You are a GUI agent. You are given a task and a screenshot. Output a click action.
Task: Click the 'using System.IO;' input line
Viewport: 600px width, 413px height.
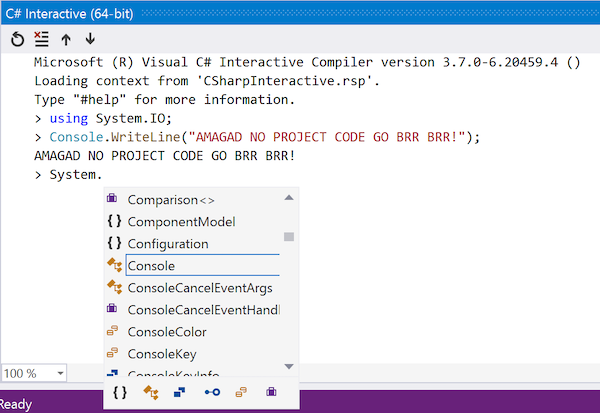(x=111, y=118)
